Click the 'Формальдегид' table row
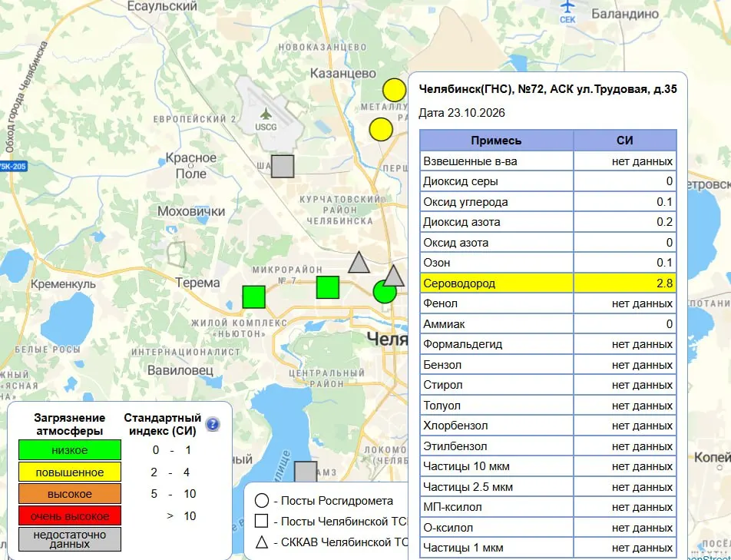Viewport: 731px width, 560px height. coord(548,344)
